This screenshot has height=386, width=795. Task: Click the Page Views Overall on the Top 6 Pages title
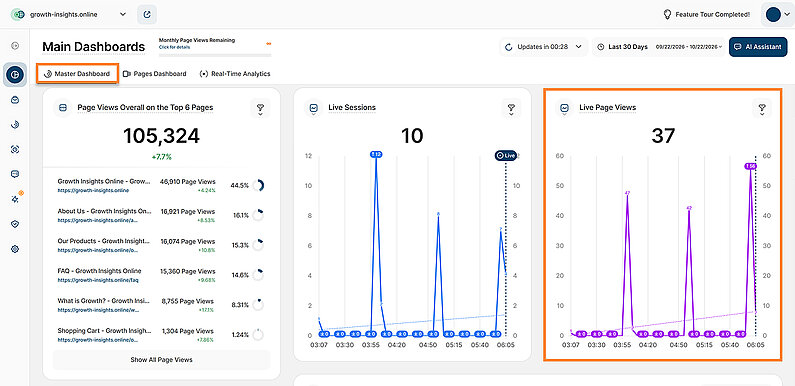pyautogui.click(x=145, y=108)
